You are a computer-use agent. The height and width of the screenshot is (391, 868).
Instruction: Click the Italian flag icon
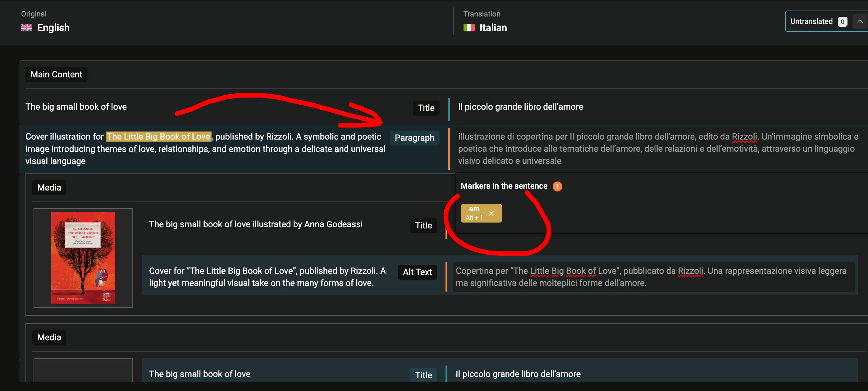pos(469,28)
